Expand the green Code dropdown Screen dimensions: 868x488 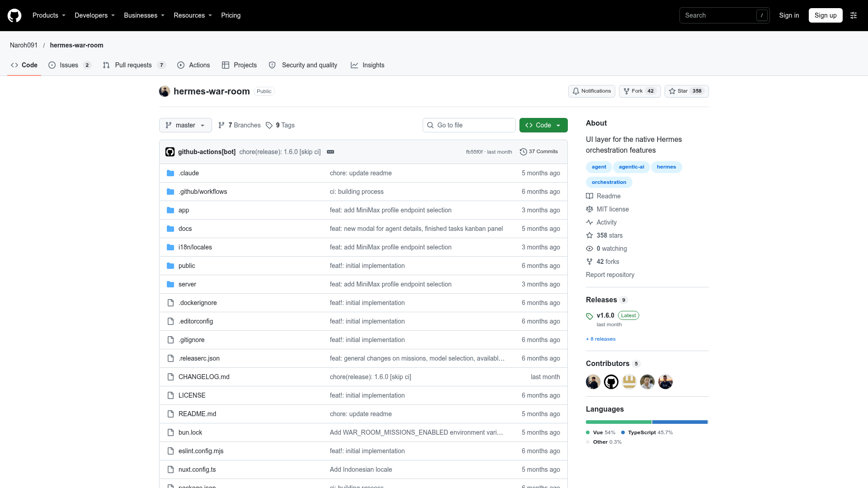(543, 125)
